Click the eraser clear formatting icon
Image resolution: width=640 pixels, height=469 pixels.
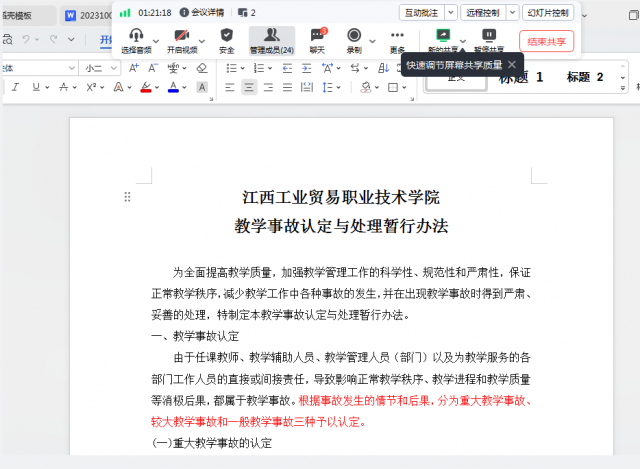click(x=202, y=68)
